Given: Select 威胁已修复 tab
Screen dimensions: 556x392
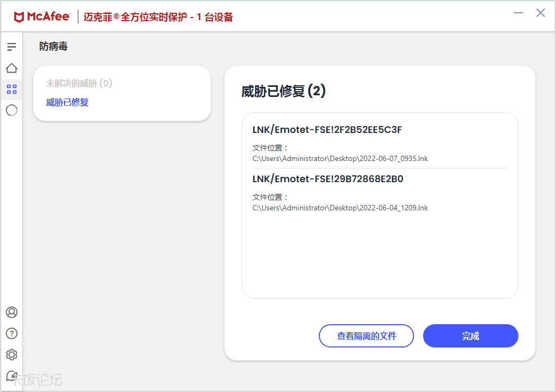Looking at the screenshot, I should [x=67, y=103].
